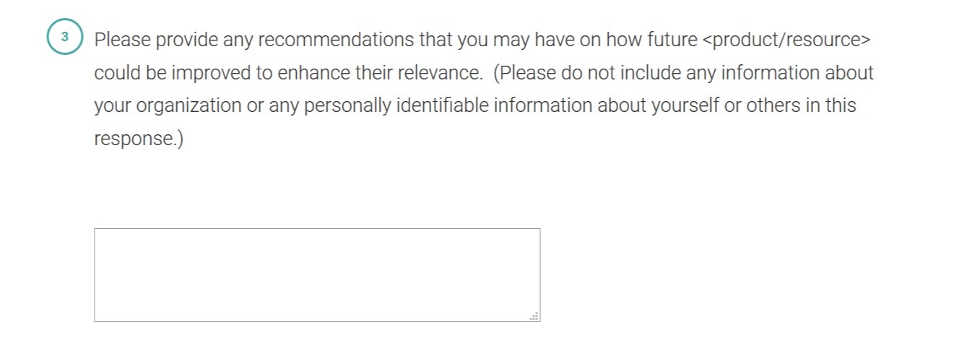This screenshot has width=980, height=356.
Task: Click the word "yourself" in the third line
Action: [685, 105]
